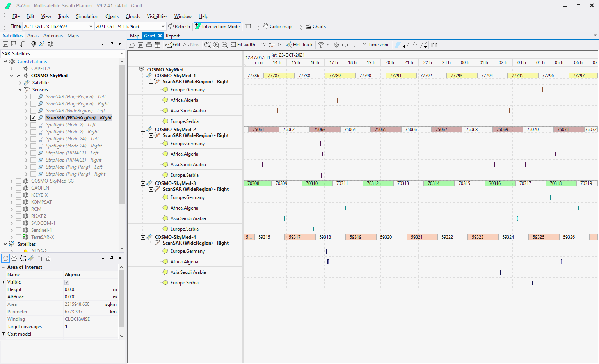Click the globe icon in Satellites toolbar
The height and width of the screenshot is (364, 599).
coord(34,44)
